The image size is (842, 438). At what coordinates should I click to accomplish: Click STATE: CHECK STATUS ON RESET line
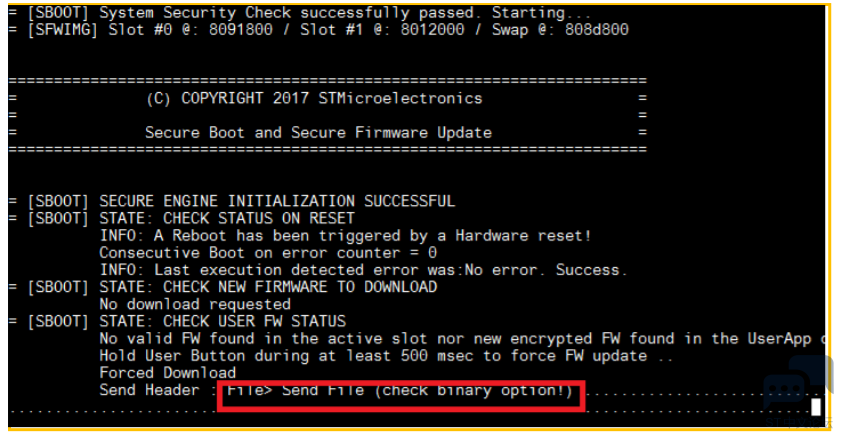(182, 218)
